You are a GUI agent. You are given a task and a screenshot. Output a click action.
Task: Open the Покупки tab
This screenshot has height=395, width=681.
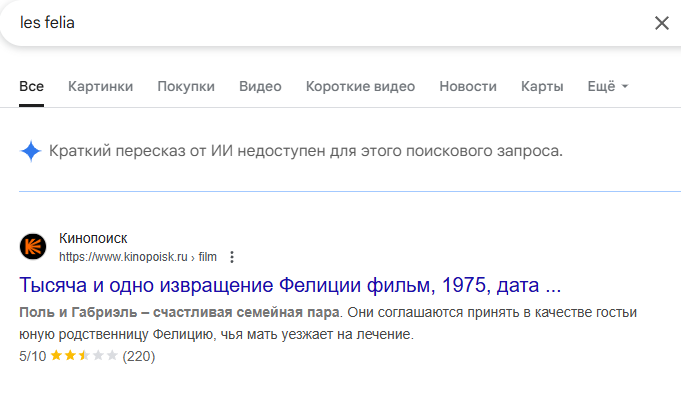pos(186,86)
